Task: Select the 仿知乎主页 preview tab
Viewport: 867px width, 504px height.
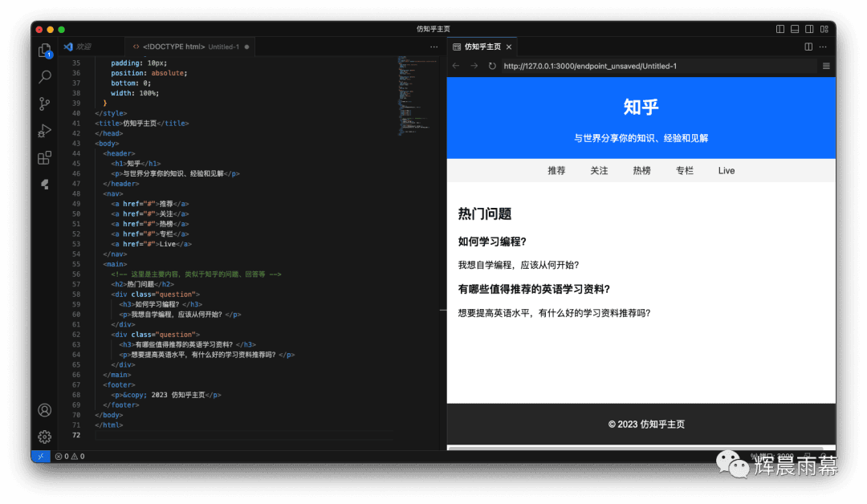Action: pos(482,47)
